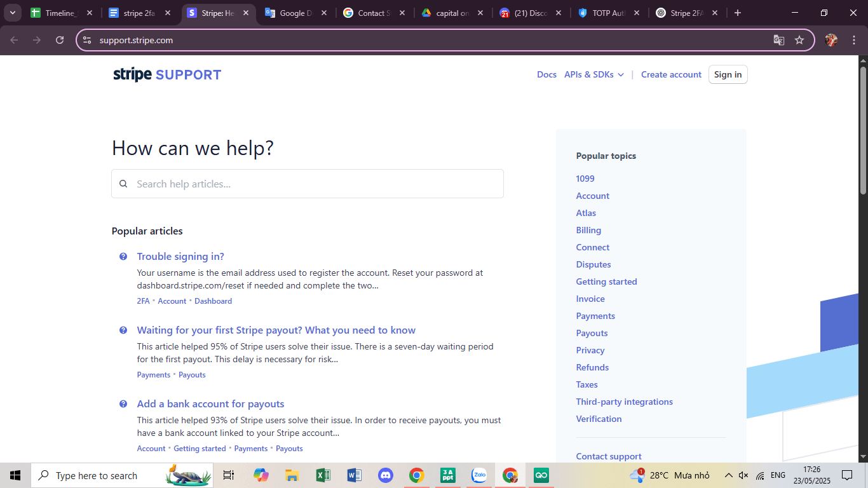The width and height of the screenshot is (868, 488).
Task: Click question icon beside Trouble signing in
Action: point(123,257)
